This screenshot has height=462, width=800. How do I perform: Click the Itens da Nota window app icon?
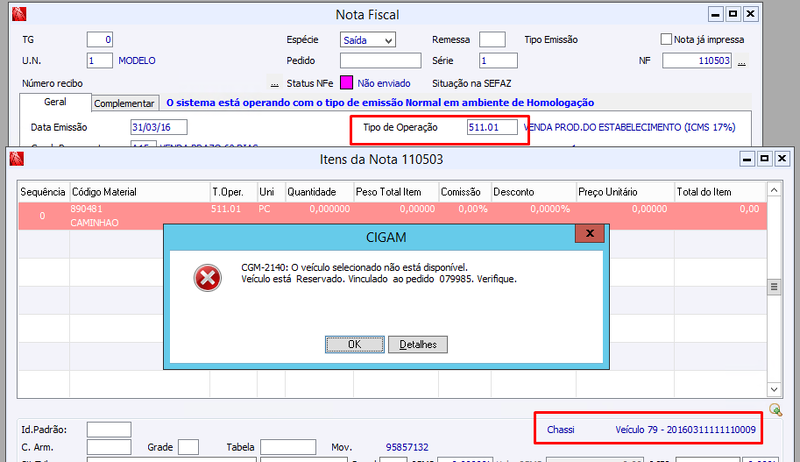pos(17,159)
